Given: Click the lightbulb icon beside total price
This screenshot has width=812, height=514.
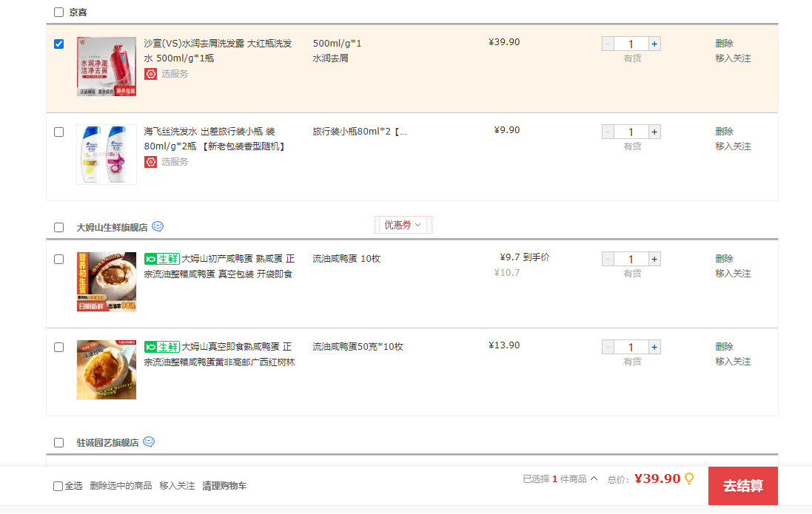Looking at the screenshot, I should [689, 479].
